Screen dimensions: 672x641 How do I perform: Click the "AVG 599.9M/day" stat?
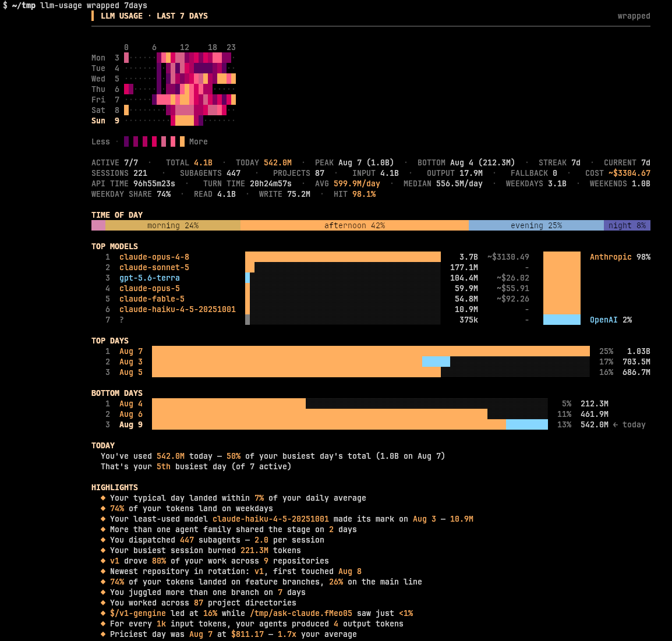pyautogui.click(x=348, y=183)
